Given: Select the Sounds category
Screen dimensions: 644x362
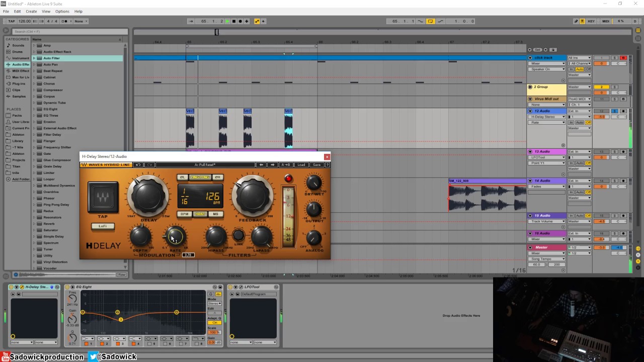Looking at the screenshot, I should (x=18, y=45).
